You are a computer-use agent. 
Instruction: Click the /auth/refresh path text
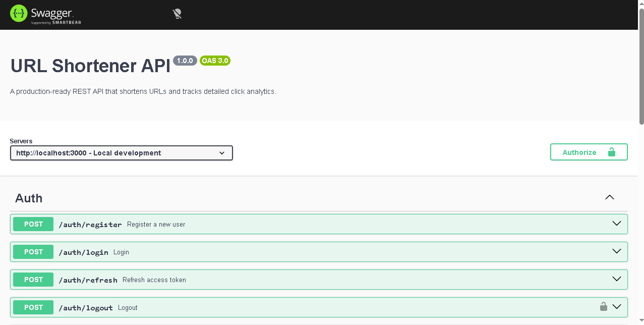pyautogui.click(x=88, y=280)
